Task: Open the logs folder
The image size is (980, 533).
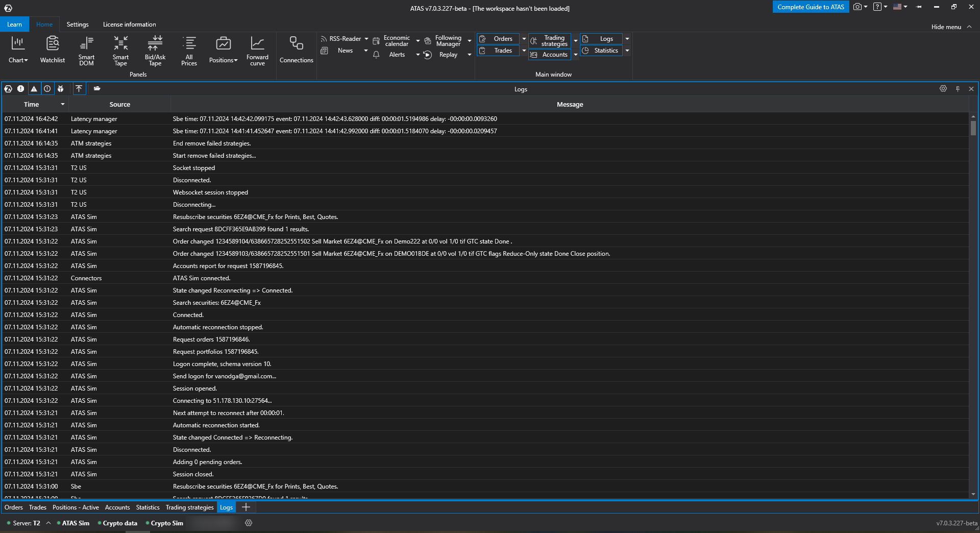Action: pyautogui.click(x=97, y=89)
